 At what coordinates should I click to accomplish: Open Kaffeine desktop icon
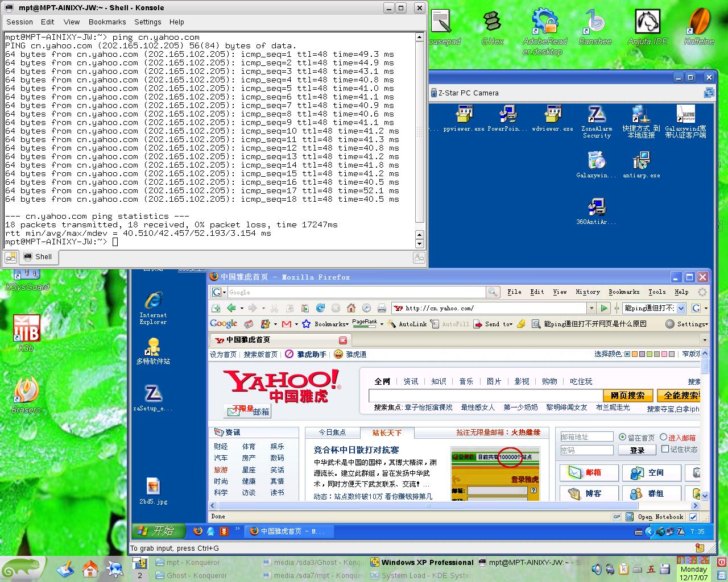699,27
